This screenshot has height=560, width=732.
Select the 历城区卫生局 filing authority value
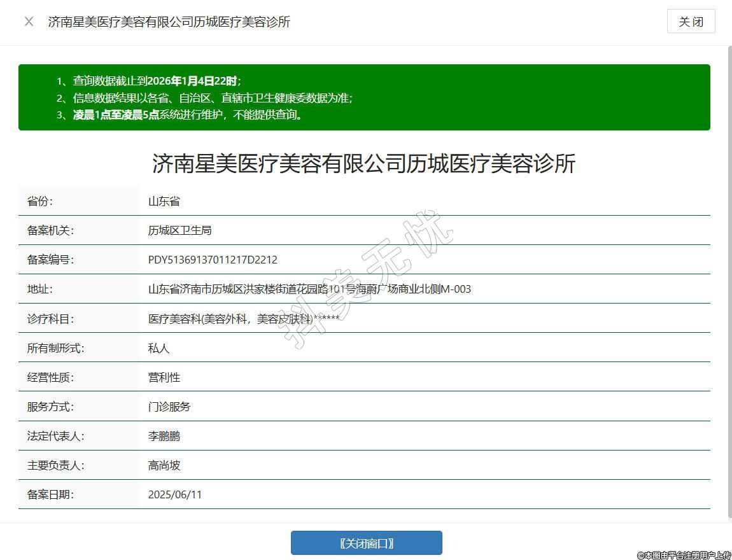tap(179, 230)
